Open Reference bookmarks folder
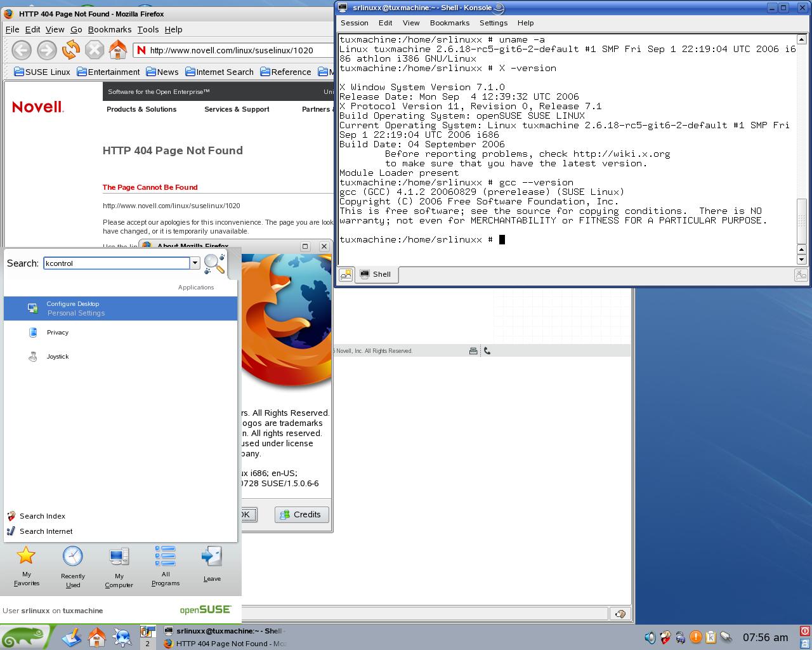Viewport: 812px width, 650px height. [285, 72]
